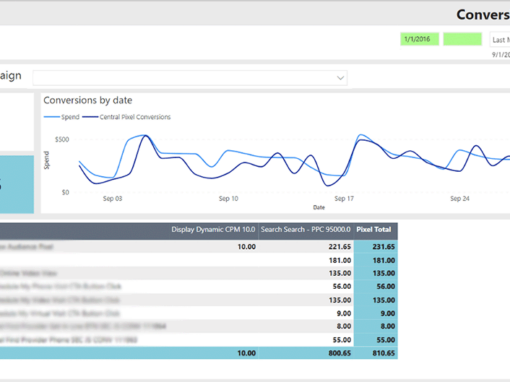Click the $500 y-axis label

click(62, 139)
